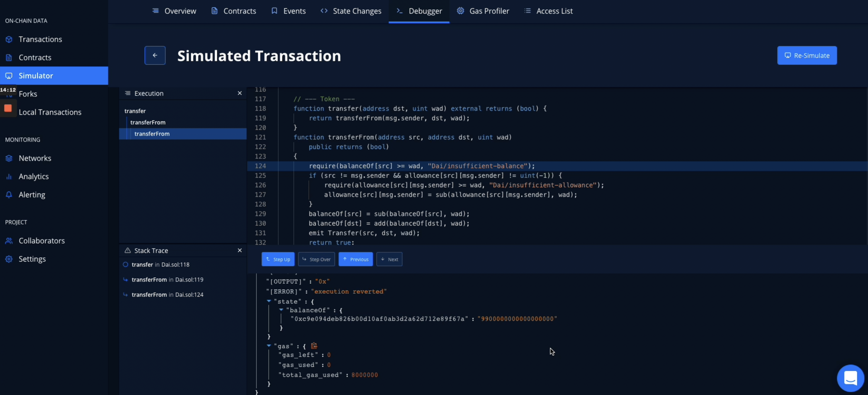The width and height of the screenshot is (868, 395).
Task: Open the chat support bubble
Action: pos(850,378)
